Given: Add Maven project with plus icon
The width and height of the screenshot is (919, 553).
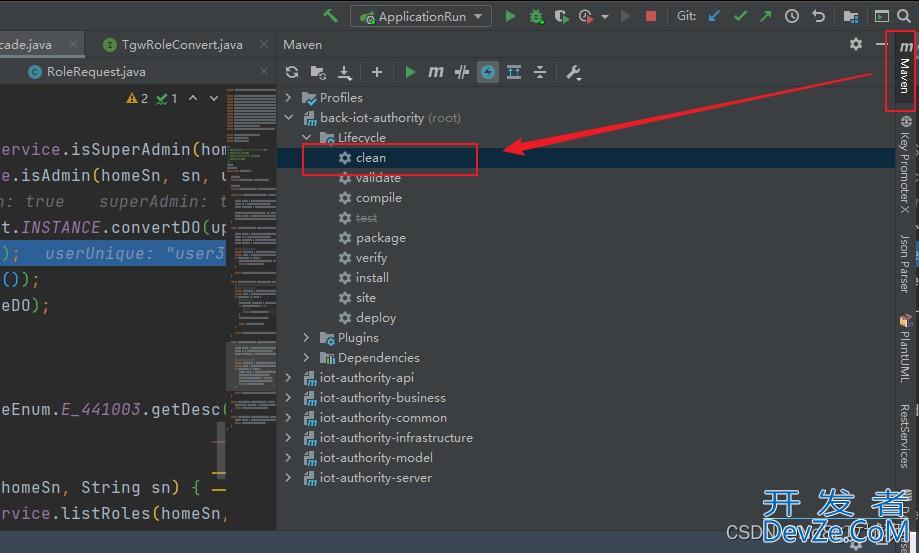Looking at the screenshot, I should (x=377, y=72).
